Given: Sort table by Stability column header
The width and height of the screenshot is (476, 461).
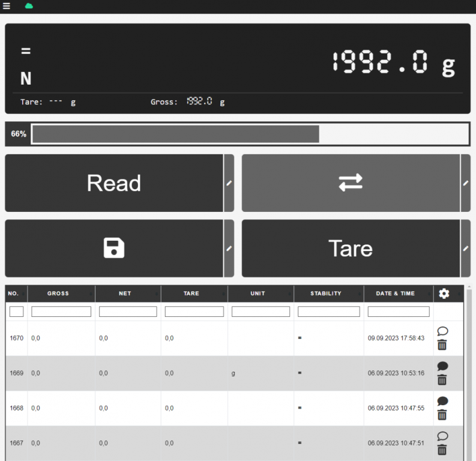Looking at the screenshot, I should click(325, 294).
